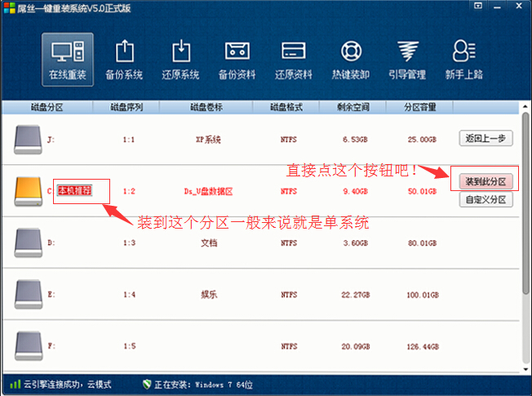This screenshot has height=396, width=532.
Task: Select the 还原系统 restore system icon
Action: 180,59
